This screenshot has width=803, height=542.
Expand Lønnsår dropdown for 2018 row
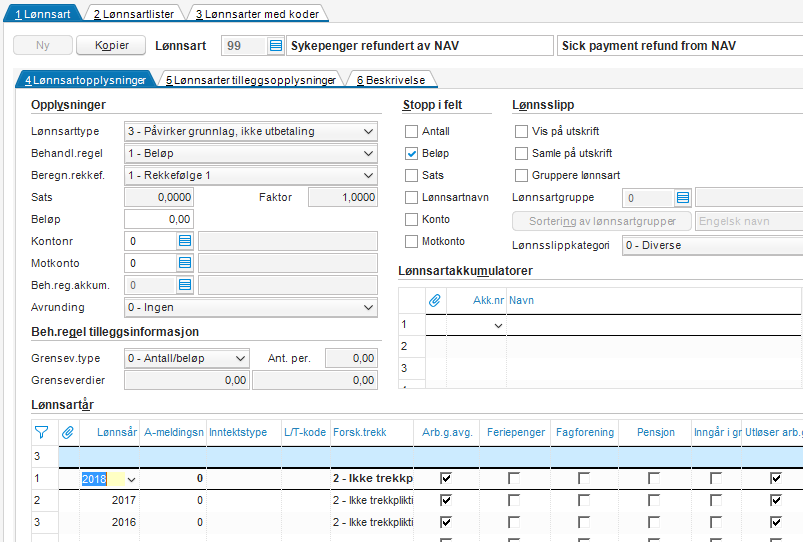(132, 480)
